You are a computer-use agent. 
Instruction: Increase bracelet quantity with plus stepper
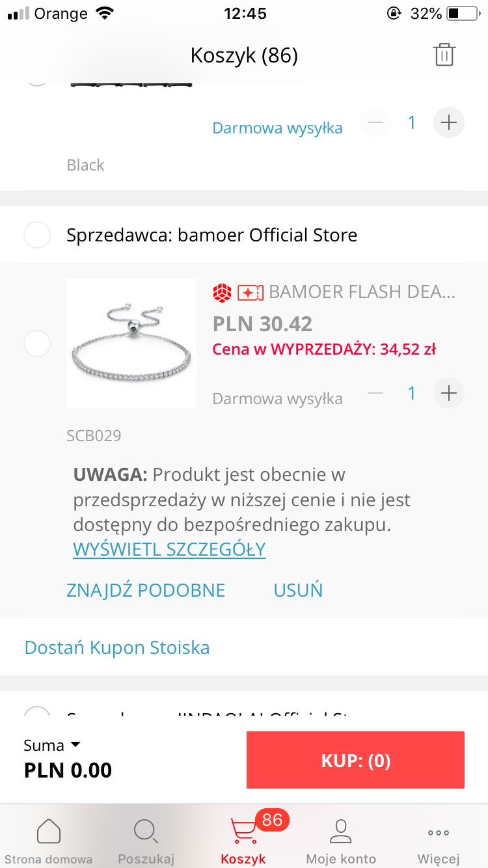(x=448, y=393)
